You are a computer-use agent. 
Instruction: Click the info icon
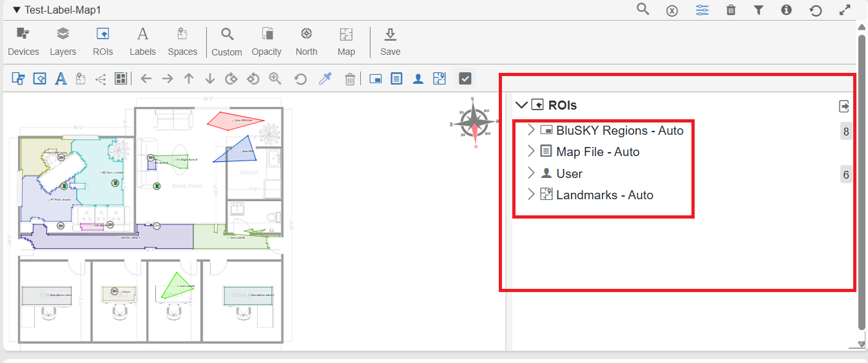click(786, 10)
